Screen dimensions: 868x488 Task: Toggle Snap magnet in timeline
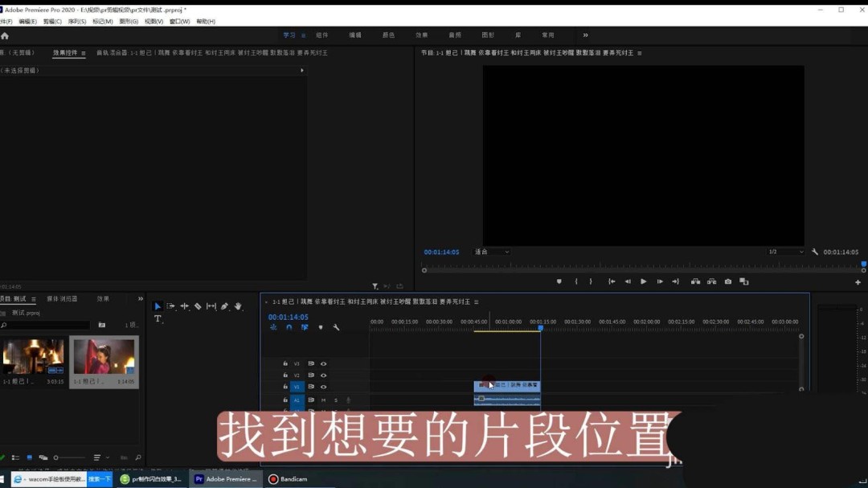(x=289, y=327)
